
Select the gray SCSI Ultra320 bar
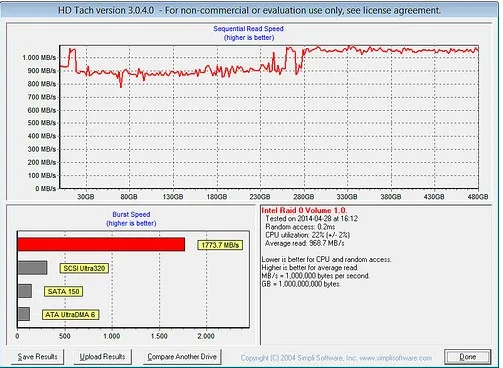[x=32, y=268]
